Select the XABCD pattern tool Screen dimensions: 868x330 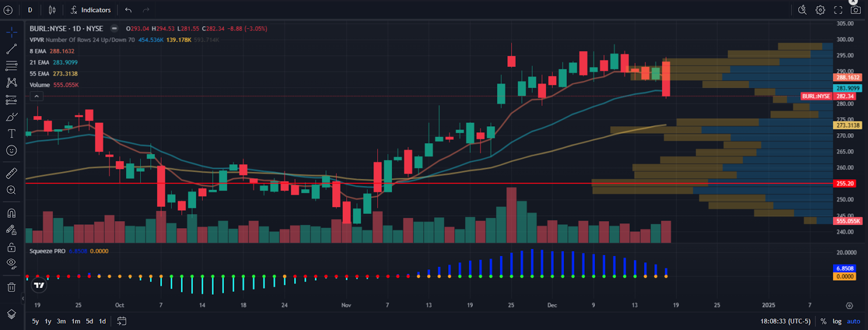coord(11,83)
